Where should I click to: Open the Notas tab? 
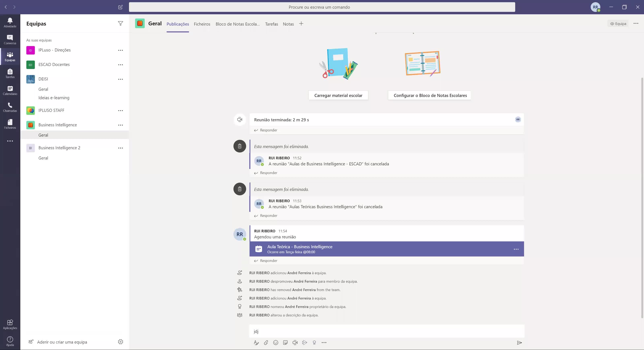(x=288, y=24)
